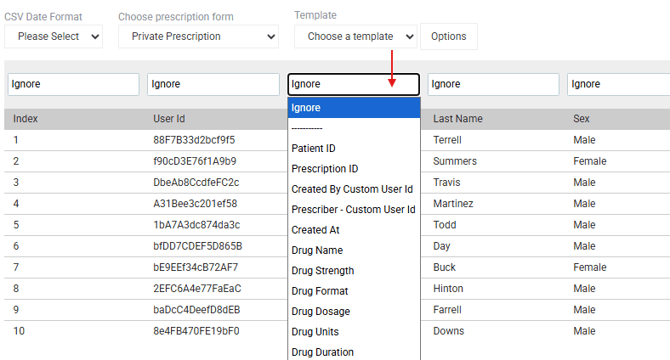Click the Options button

449,36
